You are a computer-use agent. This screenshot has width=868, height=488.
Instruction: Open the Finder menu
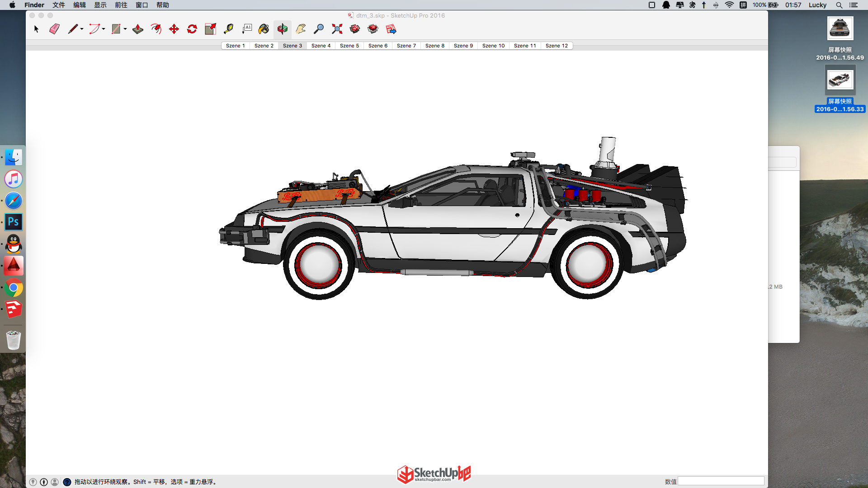[34, 5]
